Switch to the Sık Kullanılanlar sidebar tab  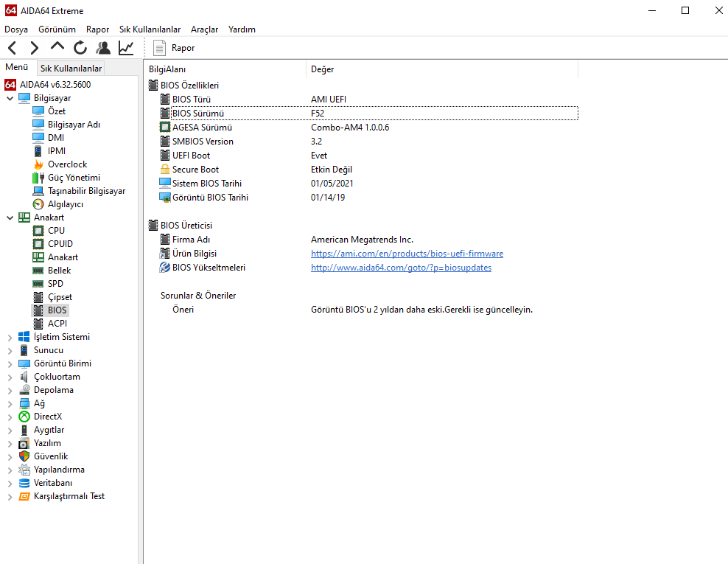click(71, 69)
